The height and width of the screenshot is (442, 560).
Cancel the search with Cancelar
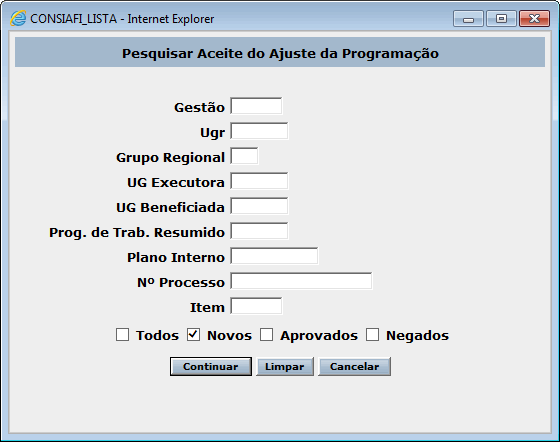354,366
